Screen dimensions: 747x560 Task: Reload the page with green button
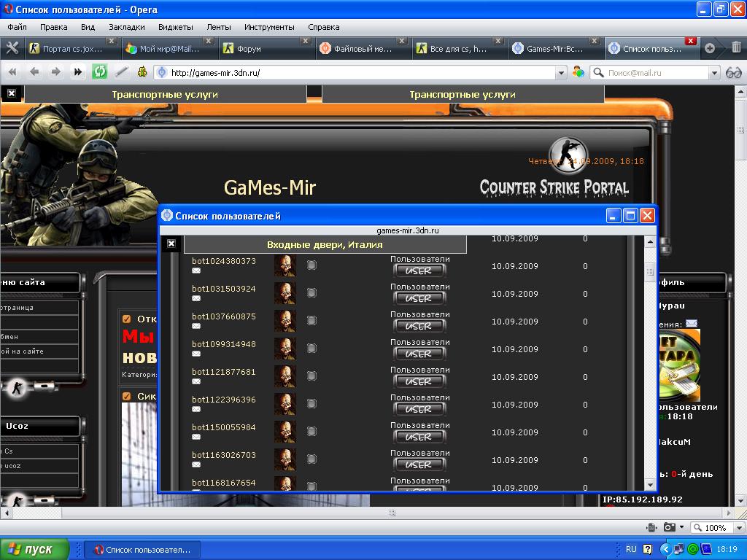pos(99,72)
